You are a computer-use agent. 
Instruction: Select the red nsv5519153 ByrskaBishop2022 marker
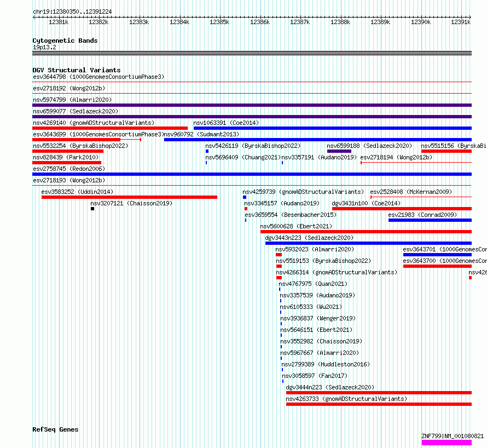279,266
